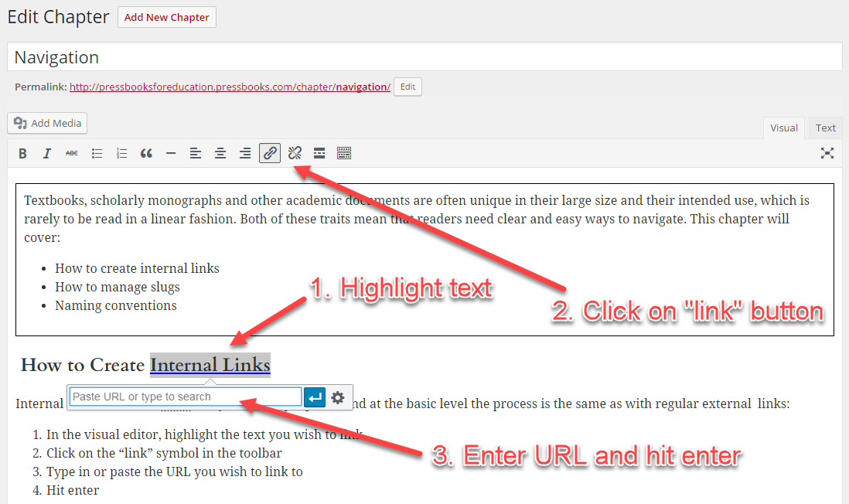
Task: Click the Add Media button
Action: [47, 124]
